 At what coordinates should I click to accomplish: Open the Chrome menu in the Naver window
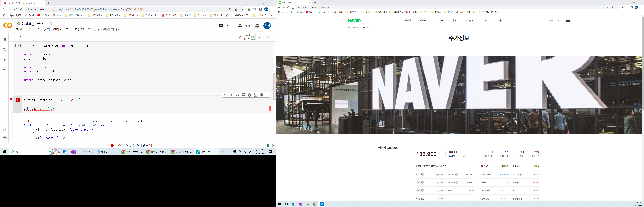point(641,7)
